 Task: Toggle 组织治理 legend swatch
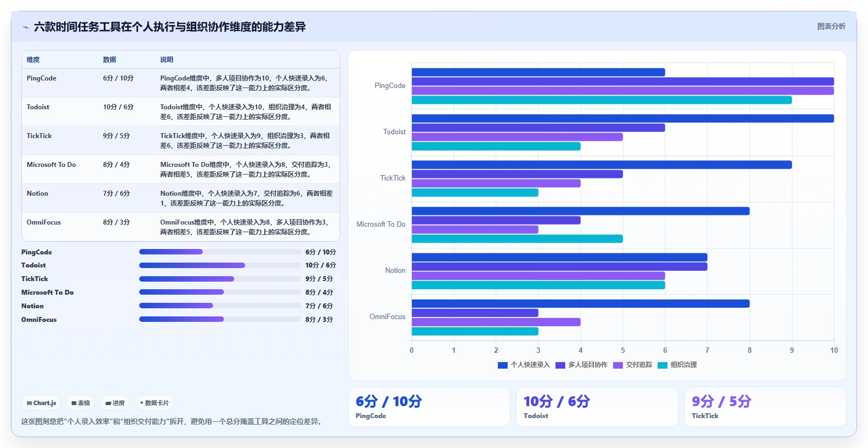[662, 365]
